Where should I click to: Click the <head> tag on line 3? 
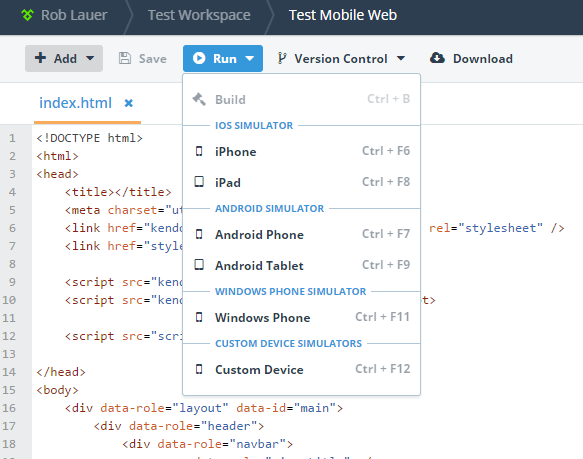click(57, 174)
